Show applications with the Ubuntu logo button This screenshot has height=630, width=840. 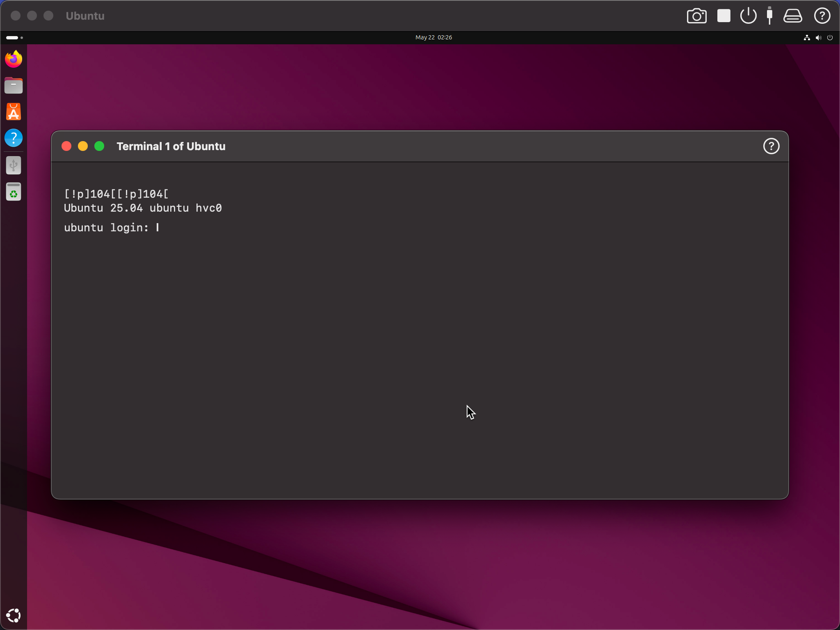14,615
